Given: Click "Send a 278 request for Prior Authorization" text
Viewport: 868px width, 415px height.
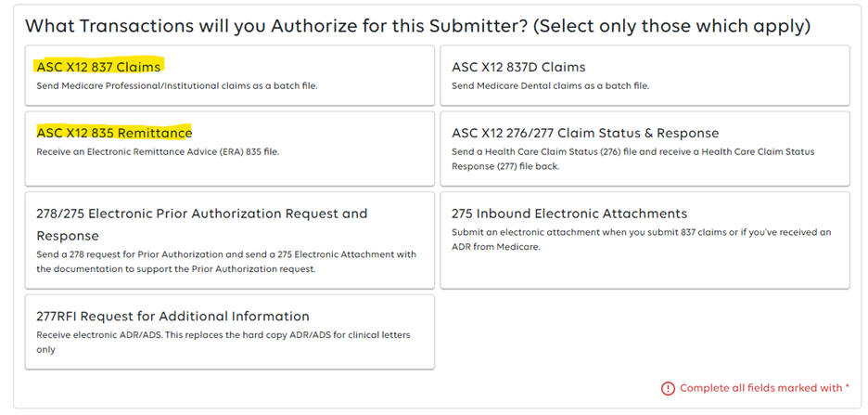Looking at the screenshot, I should 226,254.
